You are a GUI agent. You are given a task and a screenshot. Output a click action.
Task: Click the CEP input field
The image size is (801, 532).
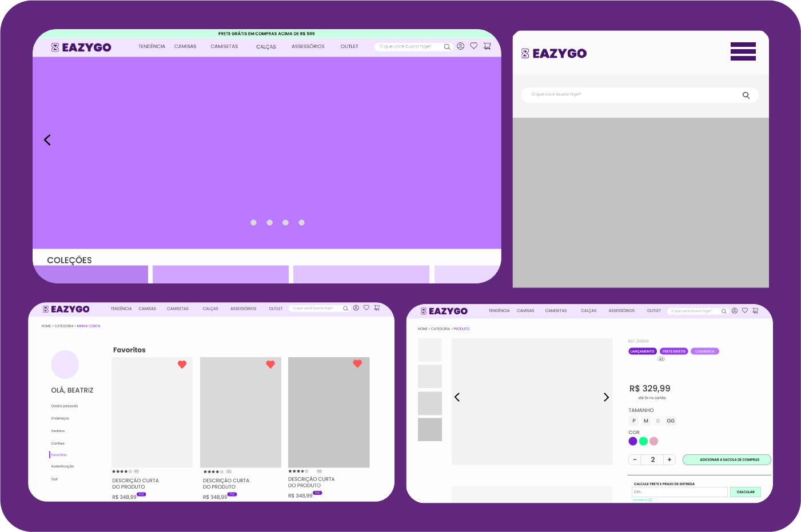click(680, 492)
